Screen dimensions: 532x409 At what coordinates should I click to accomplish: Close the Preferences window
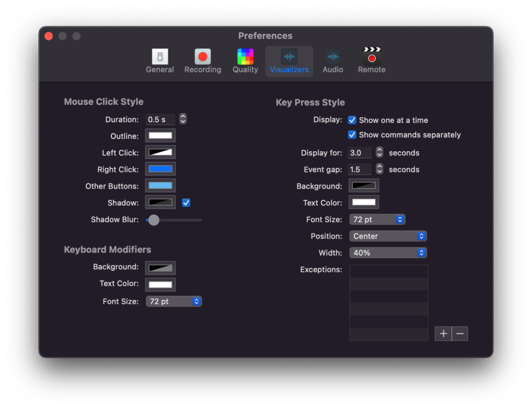point(49,36)
